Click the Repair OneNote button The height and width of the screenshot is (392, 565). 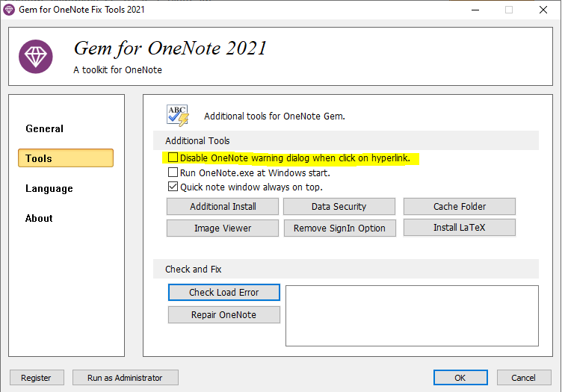pyautogui.click(x=224, y=314)
